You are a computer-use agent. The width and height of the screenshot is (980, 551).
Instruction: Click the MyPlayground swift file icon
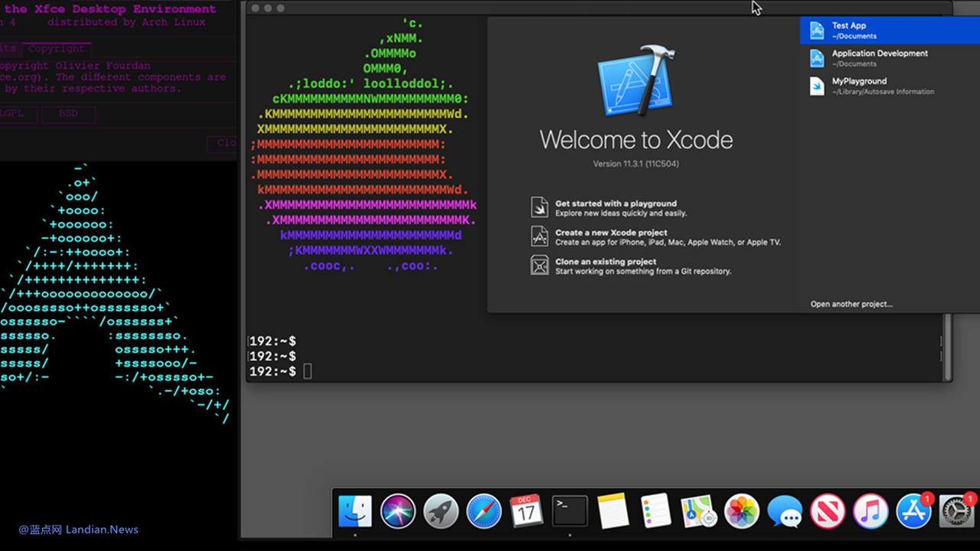(817, 86)
